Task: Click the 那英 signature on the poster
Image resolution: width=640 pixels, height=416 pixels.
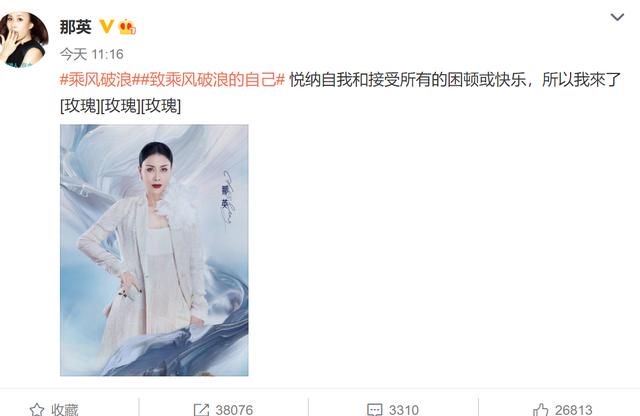Action: tap(227, 197)
